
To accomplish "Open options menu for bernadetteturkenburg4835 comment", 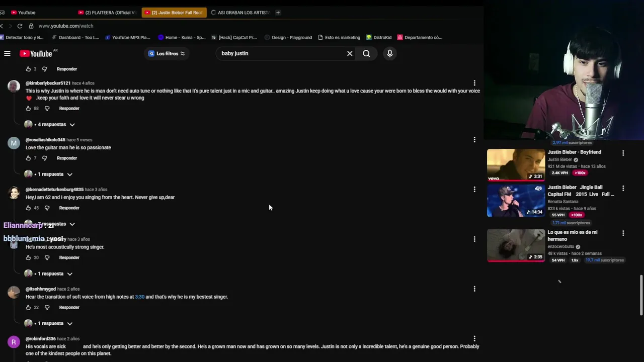I will [x=474, y=190].
